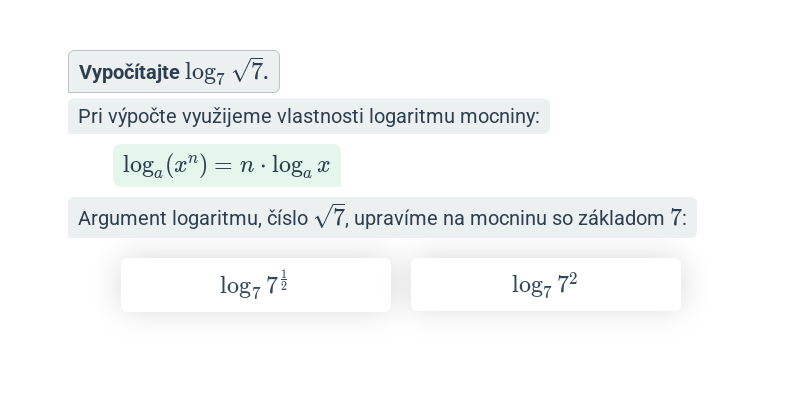The height and width of the screenshot is (400, 800).
Task: Choose the answer log₇ 7 squared
Action: coord(545,284)
